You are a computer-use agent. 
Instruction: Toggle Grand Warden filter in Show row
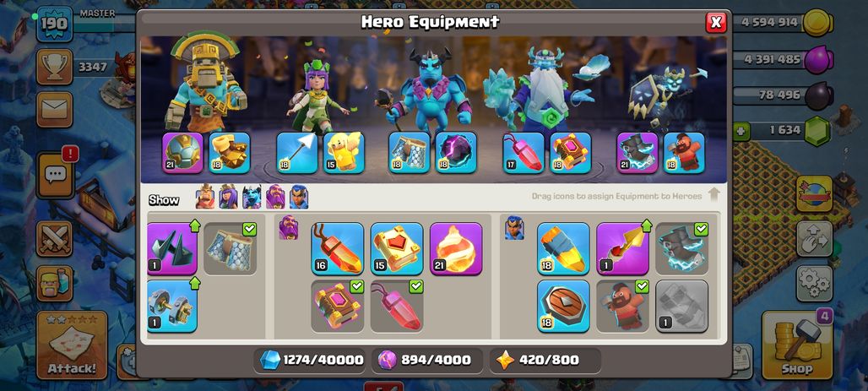click(x=275, y=197)
